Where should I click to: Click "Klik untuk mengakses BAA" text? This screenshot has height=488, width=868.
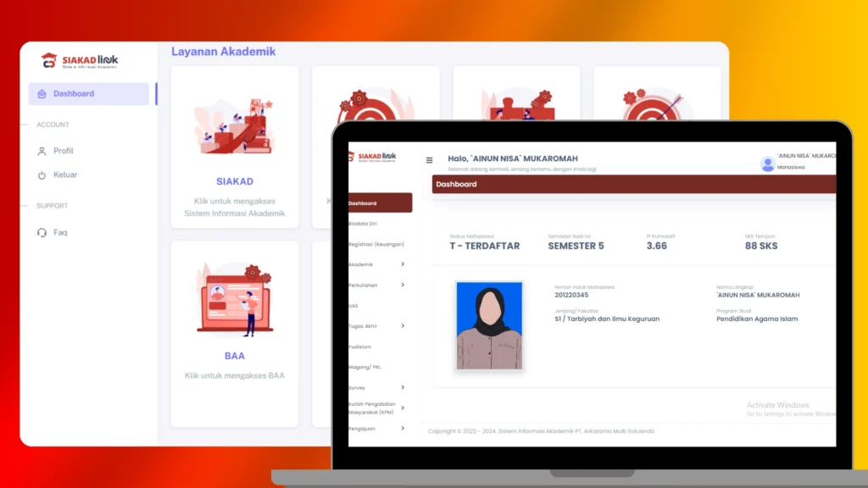coord(235,375)
